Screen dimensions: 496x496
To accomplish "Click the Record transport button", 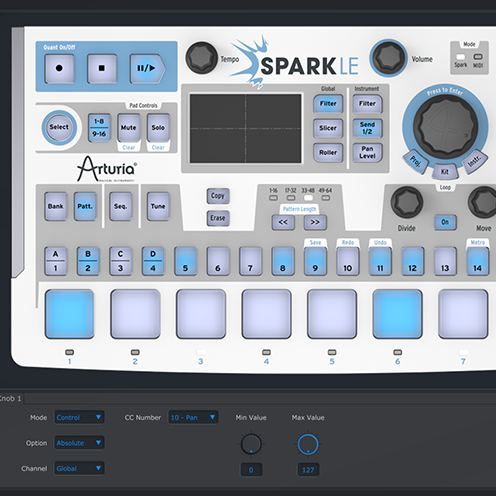I will coord(59,69).
